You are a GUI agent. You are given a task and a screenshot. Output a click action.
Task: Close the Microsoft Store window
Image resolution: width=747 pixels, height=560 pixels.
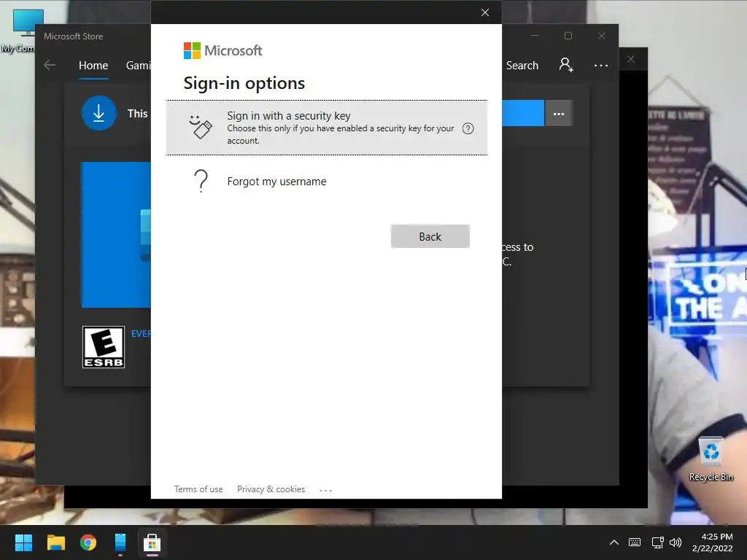(x=602, y=36)
